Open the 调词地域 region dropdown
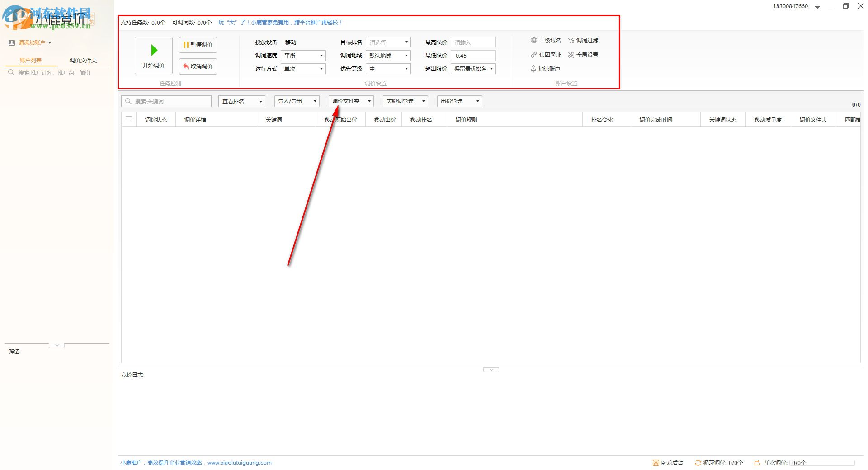 [388, 56]
